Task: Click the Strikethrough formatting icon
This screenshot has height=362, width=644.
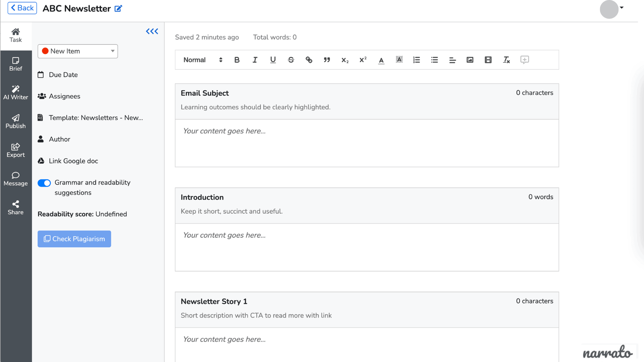Action: pos(290,60)
